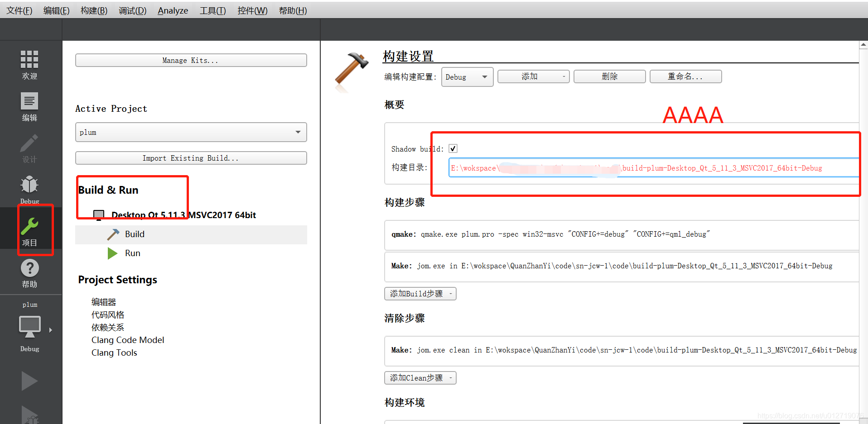The width and height of the screenshot is (868, 424).
Task: Open the Welcome (欢迎) mode
Action: [29, 65]
